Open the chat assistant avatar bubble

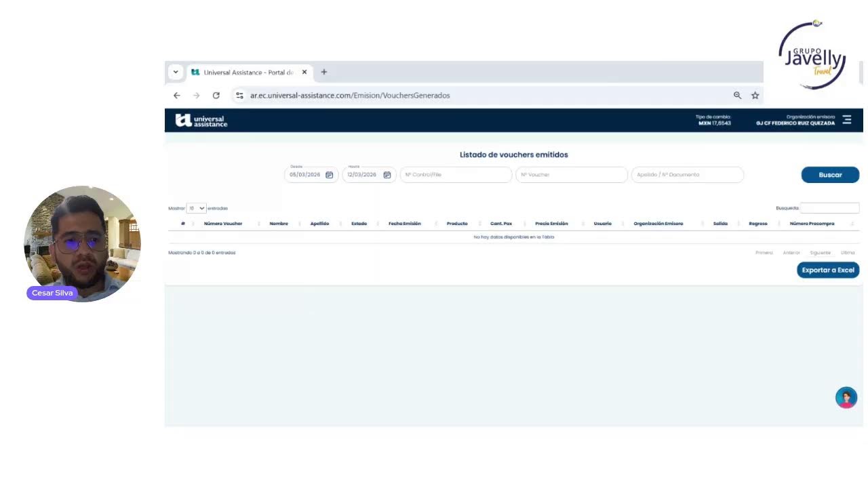coord(846,398)
